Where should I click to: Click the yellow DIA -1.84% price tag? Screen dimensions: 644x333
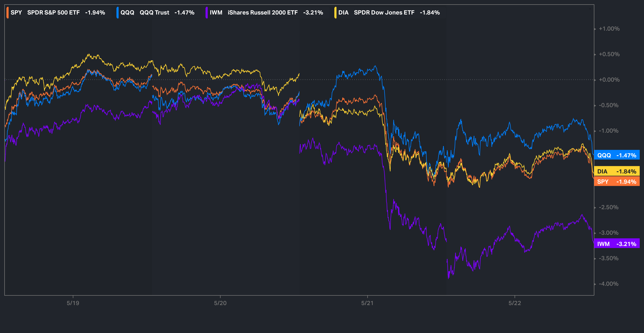[x=617, y=171]
